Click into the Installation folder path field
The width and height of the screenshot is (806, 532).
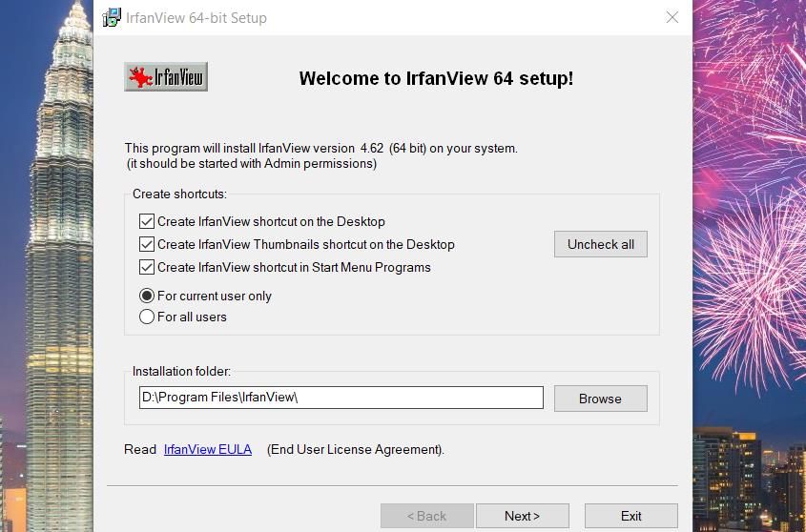pyautogui.click(x=341, y=398)
